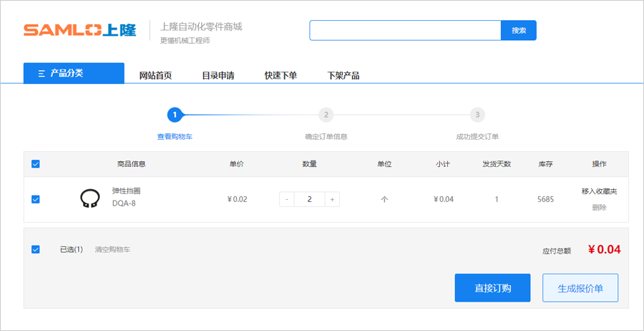The width and height of the screenshot is (644, 331).
Task: Open the 下架产品 nav item
Action: point(343,75)
